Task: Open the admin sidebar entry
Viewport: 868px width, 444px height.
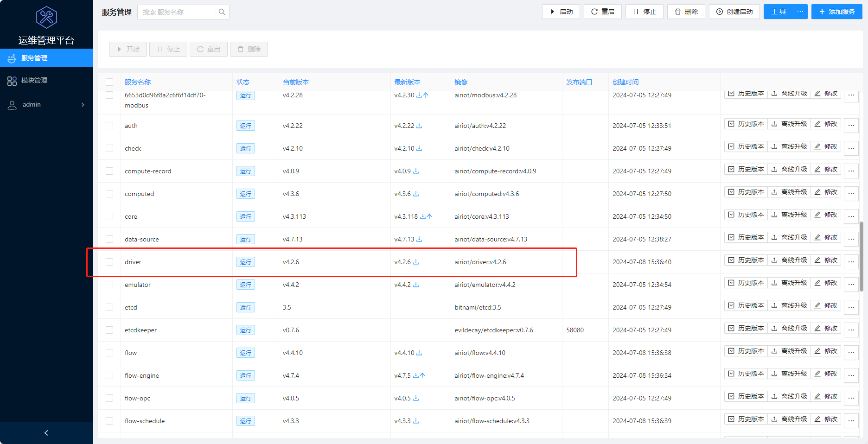Action: (x=46, y=105)
